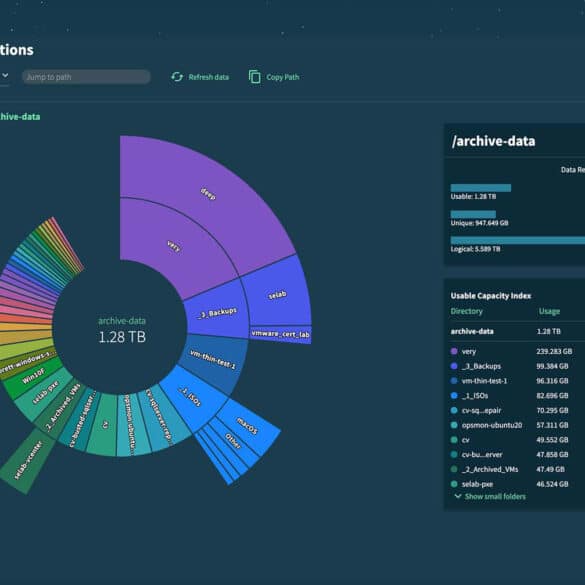Click swatch beside 'vm-thin-test-1' row

[x=454, y=381]
